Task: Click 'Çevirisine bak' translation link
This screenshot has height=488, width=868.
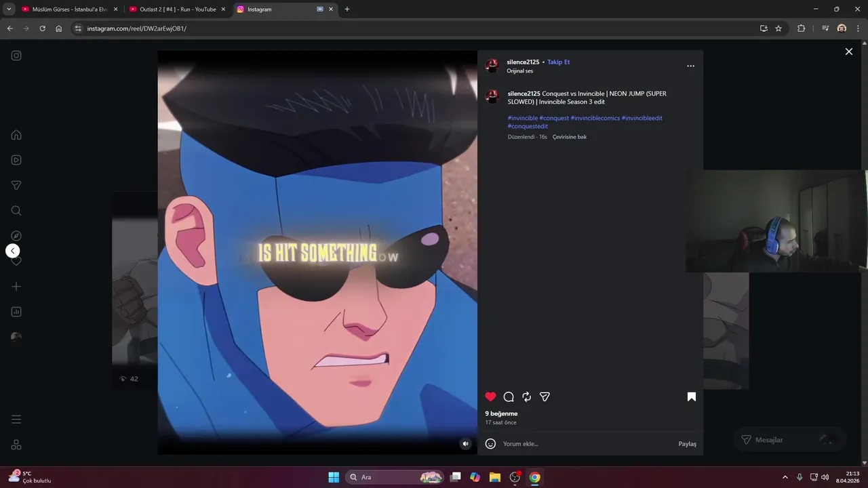Action: pos(570,137)
